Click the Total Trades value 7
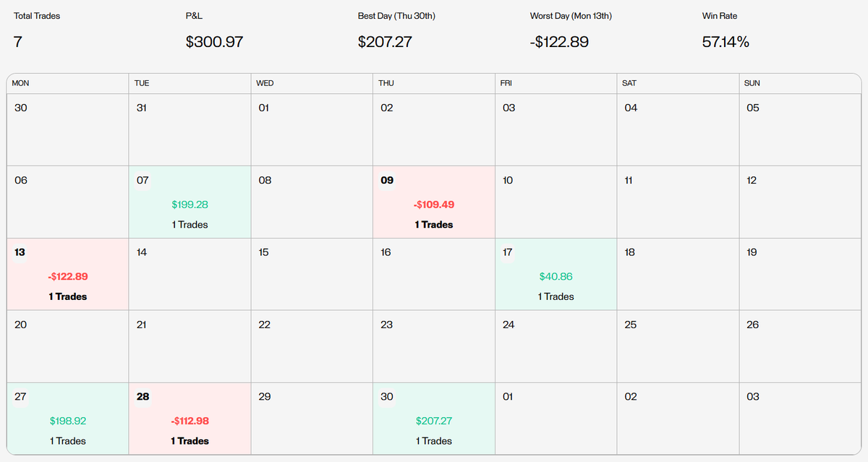Image resolution: width=868 pixels, height=462 pixels. tap(17, 42)
